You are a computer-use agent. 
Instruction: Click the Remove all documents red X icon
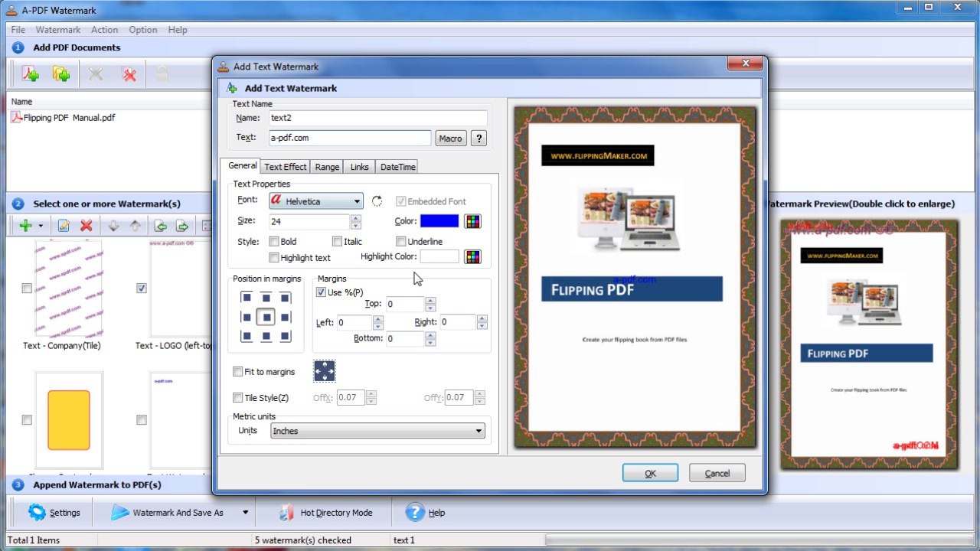(129, 74)
